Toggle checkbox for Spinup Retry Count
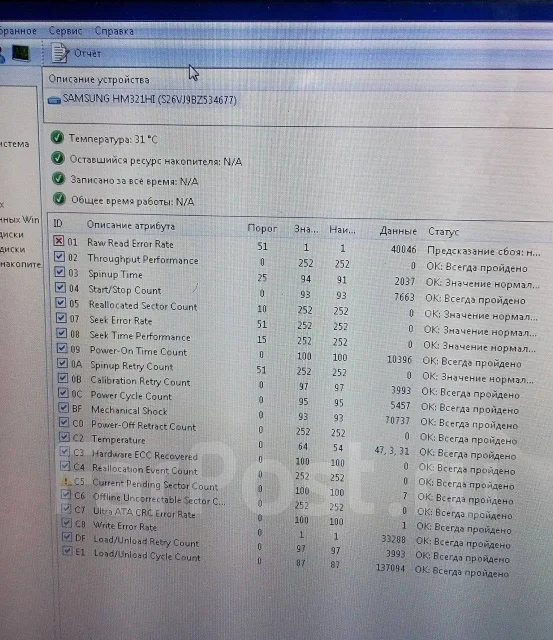This screenshot has height=640, width=553. tap(62, 363)
